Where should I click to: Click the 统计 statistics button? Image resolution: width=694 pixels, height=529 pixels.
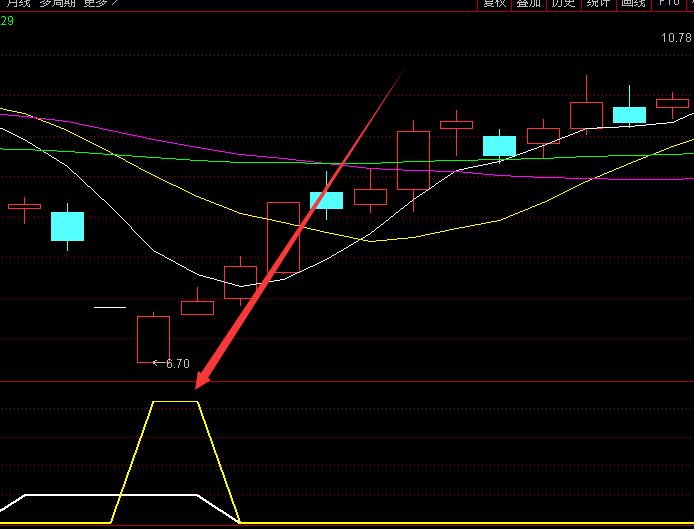[598, 4]
